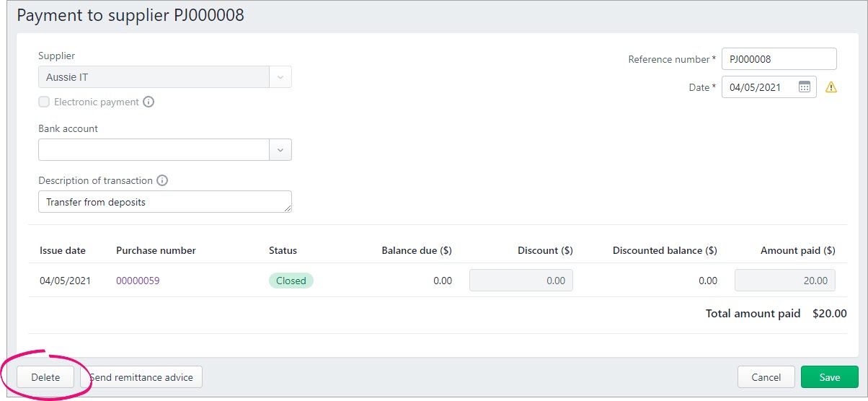Screen dimensions: 868x401
Task: Click the Bank account label
Action: 68,128
